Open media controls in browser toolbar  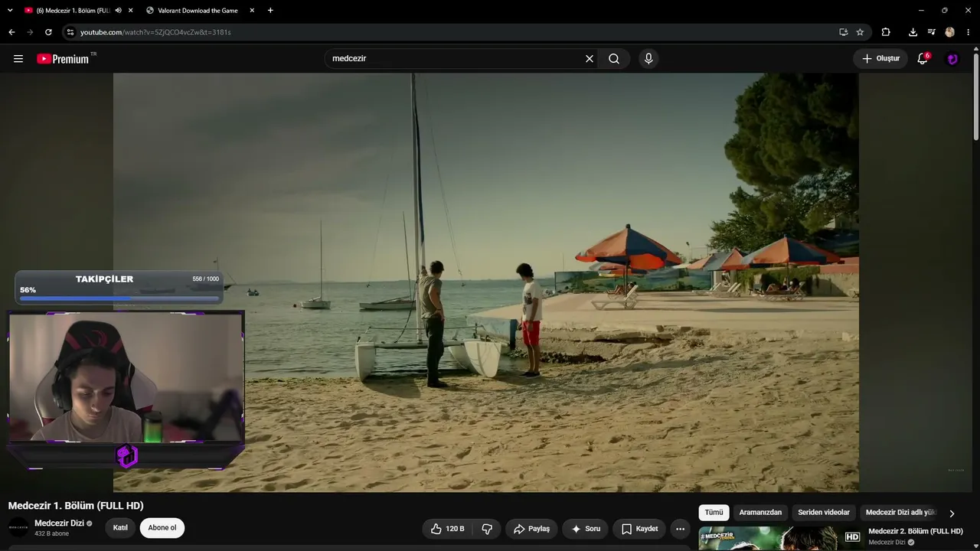(931, 32)
